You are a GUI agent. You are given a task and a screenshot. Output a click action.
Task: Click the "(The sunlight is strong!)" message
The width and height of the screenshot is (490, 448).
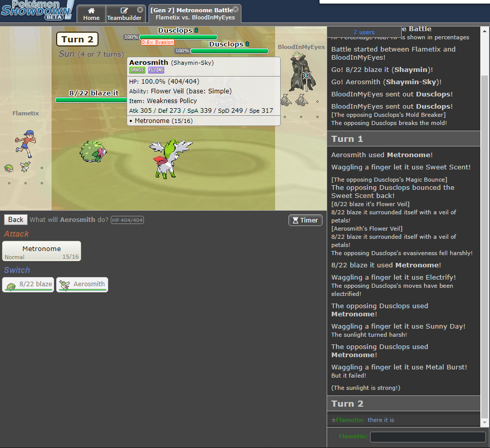tap(365, 388)
